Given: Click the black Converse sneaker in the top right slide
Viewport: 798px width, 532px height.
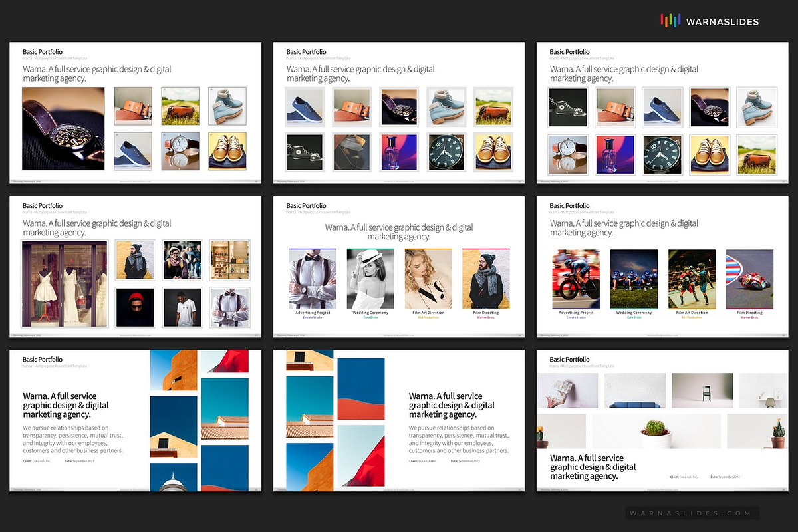Looking at the screenshot, I should tap(567, 108).
